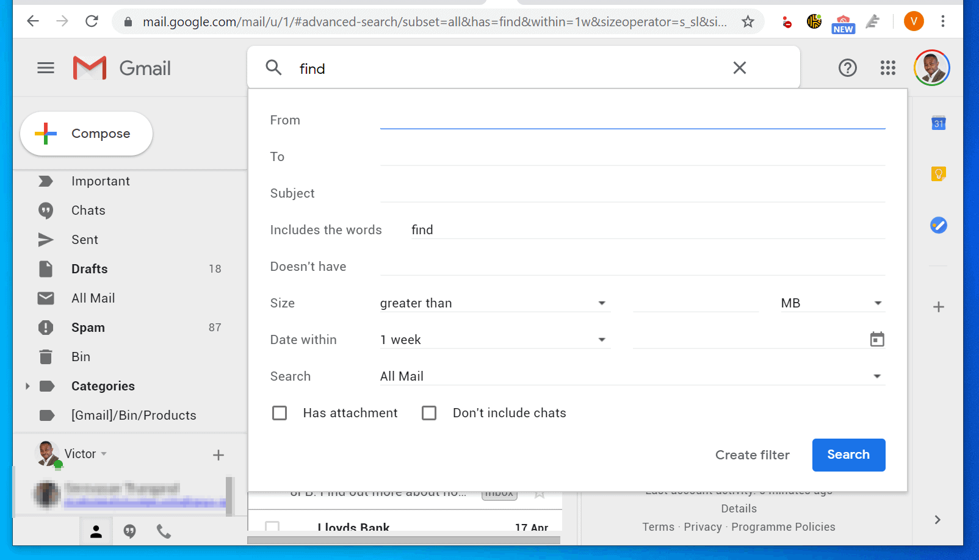Open the date picker calendar icon

click(x=877, y=339)
